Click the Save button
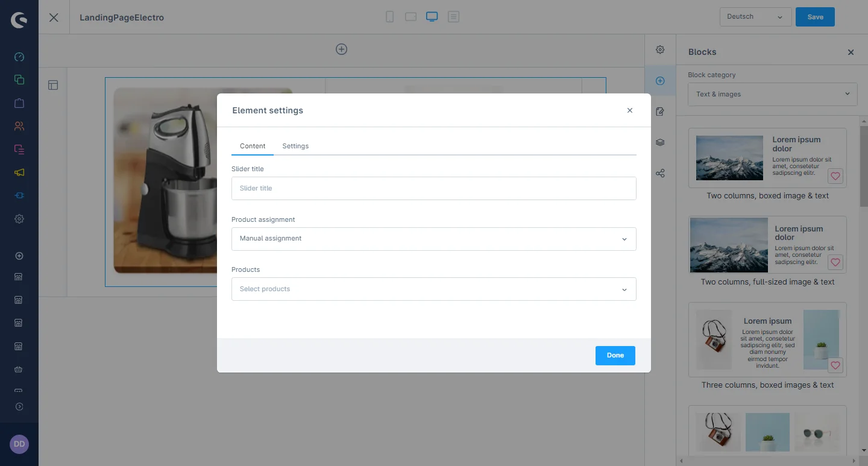The height and width of the screenshot is (466, 868). [815, 17]
